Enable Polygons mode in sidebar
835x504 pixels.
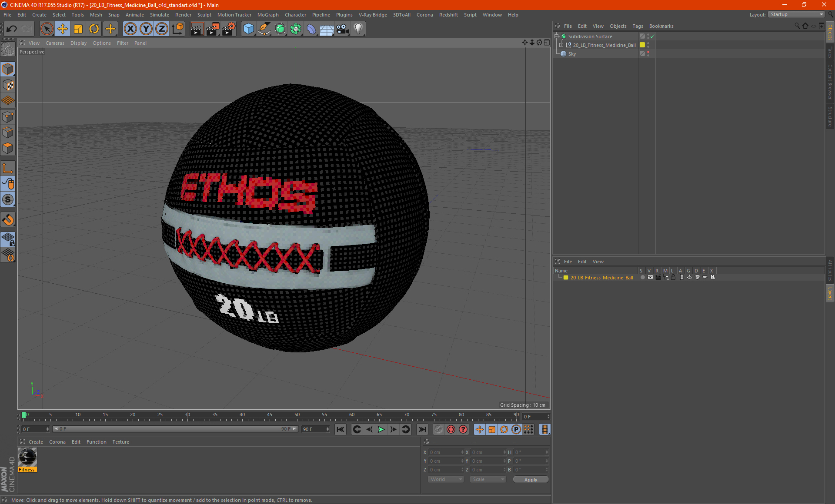pyautogui.click(x=8, y=148)
